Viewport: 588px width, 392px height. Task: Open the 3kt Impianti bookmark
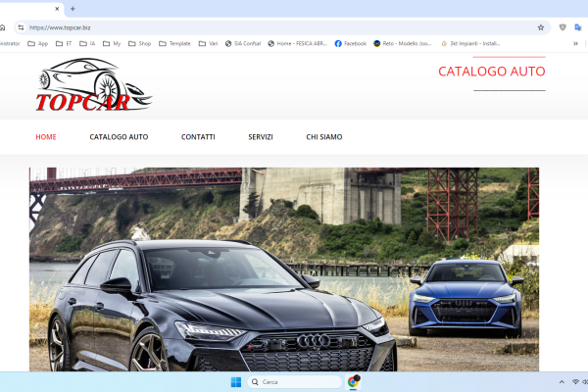click(470, 43)
